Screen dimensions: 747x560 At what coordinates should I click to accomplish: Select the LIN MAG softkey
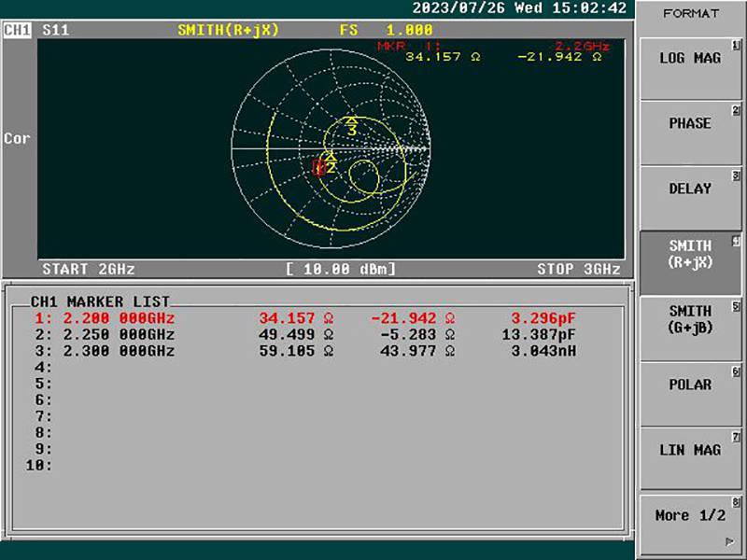(x=690, y=459)
